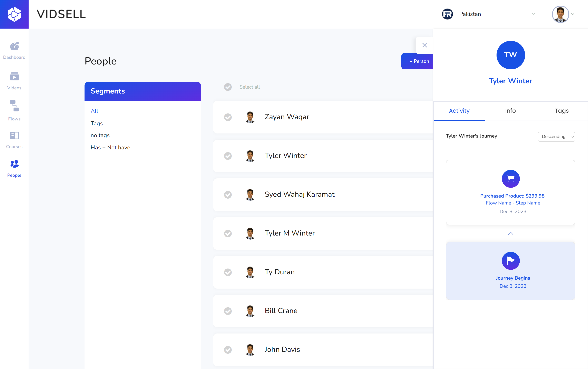The image size is (588, 369).
Task: Check the Syed Wahaj Karamat checkbox
Action: click(x=228, y=195)
